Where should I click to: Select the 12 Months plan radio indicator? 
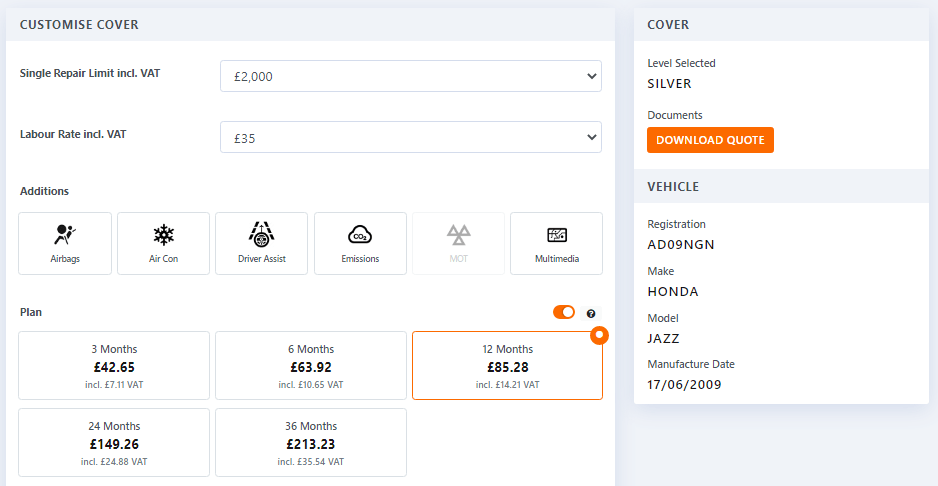(x=598, y=335)
